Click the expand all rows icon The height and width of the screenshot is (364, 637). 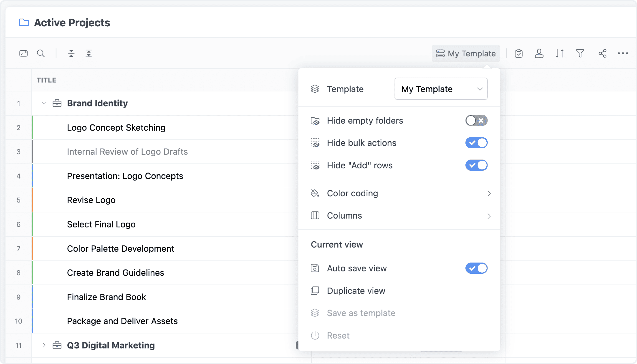tap(89, 53)
